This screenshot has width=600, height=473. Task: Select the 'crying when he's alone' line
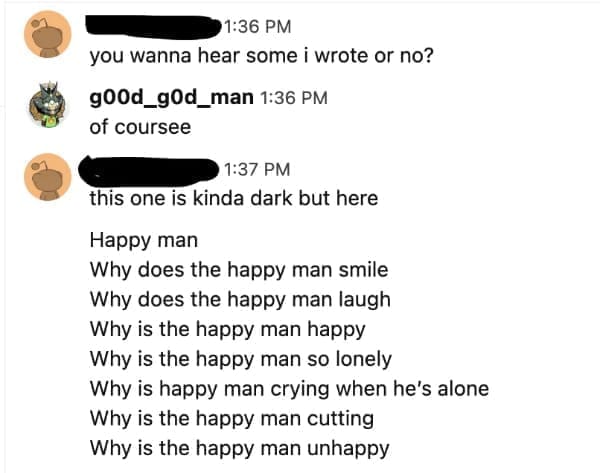click(288, 388)
